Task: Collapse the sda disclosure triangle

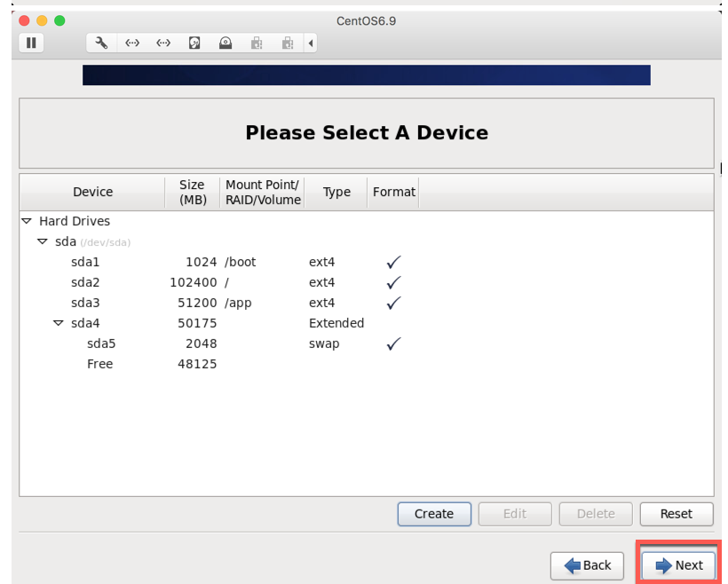Action: [42, 241]
